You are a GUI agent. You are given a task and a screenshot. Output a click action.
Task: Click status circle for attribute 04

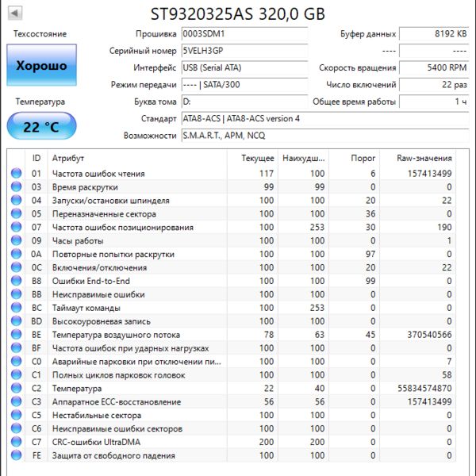17,200
